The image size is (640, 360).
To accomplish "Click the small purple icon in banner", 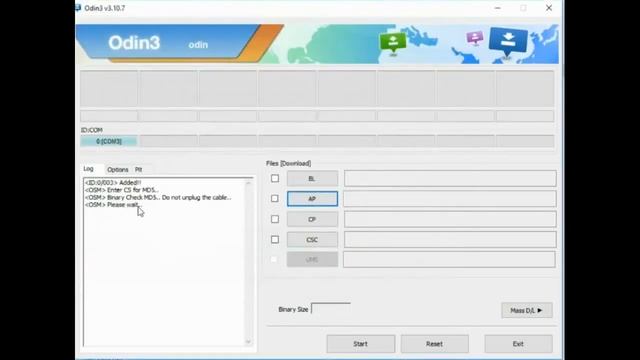I will tap(475, 38).
